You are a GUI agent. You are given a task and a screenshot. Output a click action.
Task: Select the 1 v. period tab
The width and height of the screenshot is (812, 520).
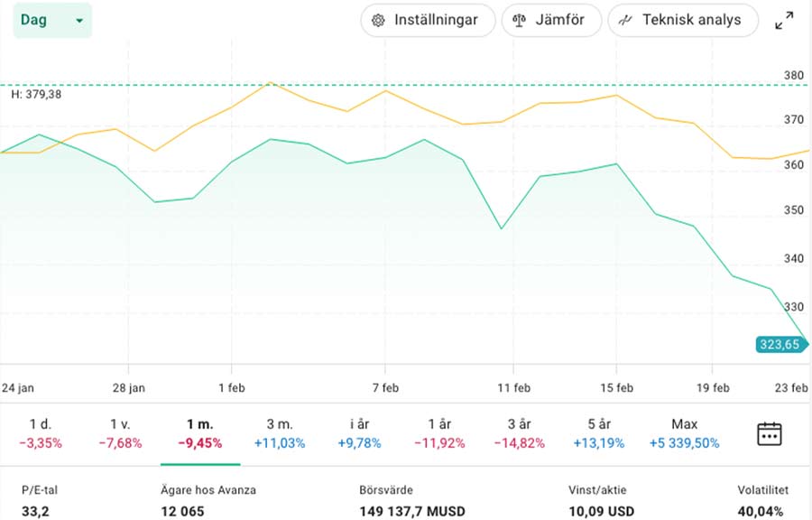(x=120, y=433)
